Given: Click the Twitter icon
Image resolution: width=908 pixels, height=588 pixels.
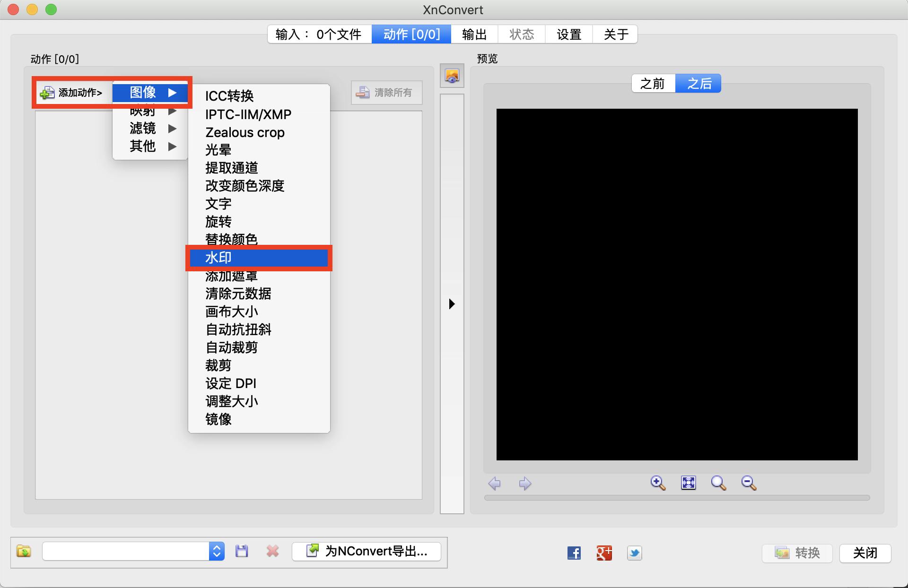Looking at the screenshot, I should [x=634, y=553].
